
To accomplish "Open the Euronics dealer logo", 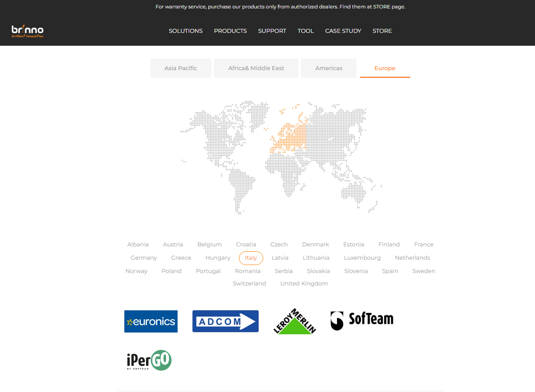I will click(x=151, y=321).
